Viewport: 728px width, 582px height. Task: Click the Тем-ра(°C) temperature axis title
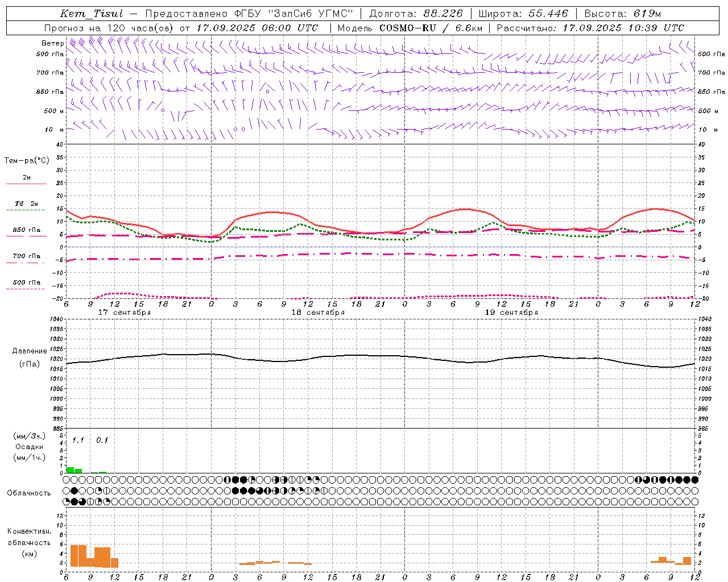27,161
